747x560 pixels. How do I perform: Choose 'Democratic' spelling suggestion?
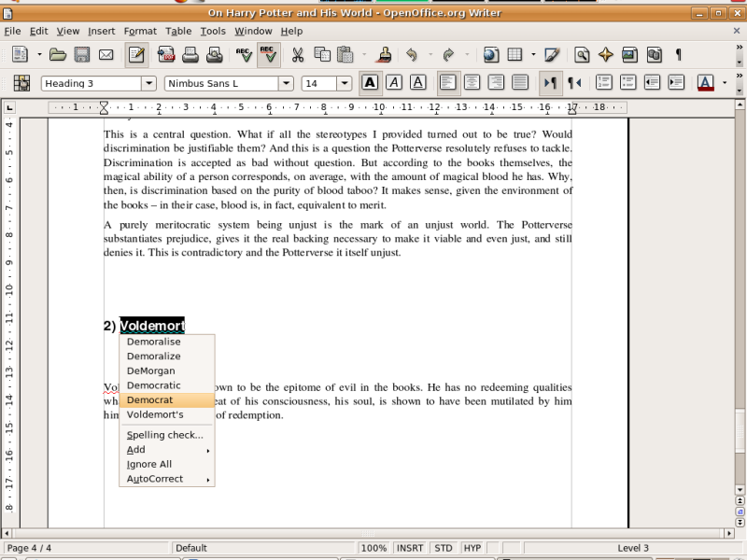click(x=154, y=385)
